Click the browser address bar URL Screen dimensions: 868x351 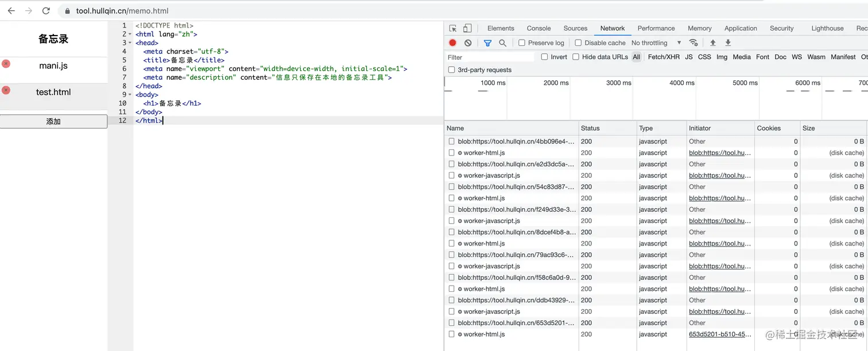(122, 11)
